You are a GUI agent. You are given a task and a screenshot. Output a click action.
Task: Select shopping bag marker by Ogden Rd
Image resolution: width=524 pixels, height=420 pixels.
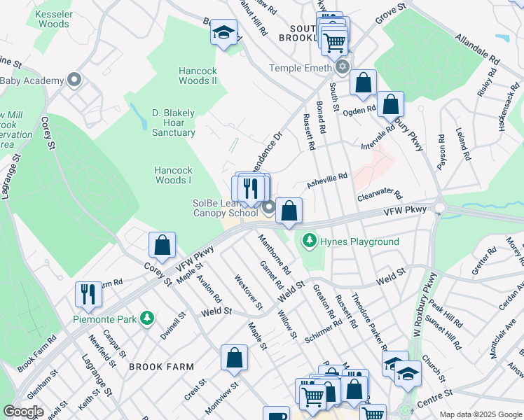click(x=390, y=105)
